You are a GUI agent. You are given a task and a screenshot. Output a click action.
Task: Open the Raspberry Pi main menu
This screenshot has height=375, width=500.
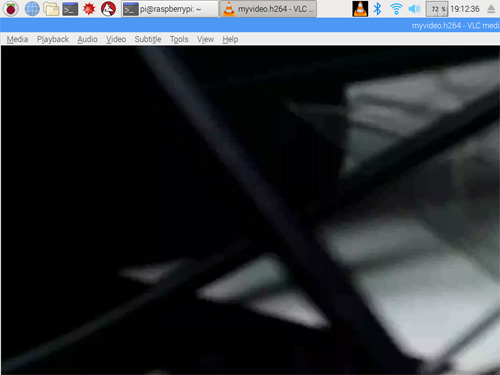click(11, 9)
